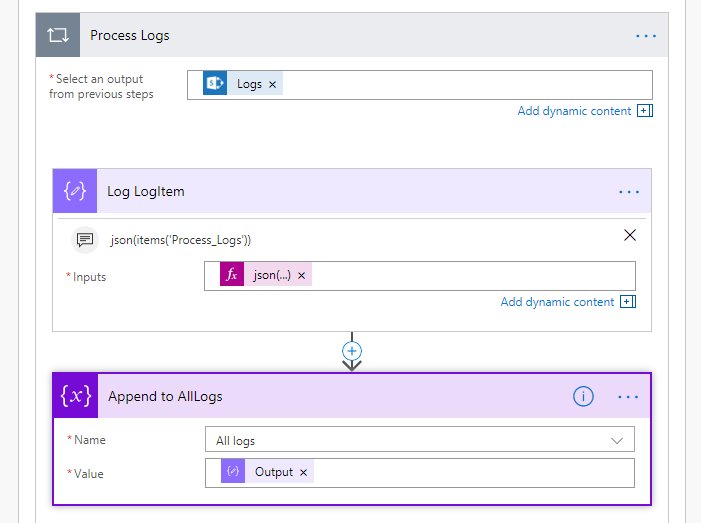Click the Compose icon on Log LogItem
Image resolution: width=701 pixels, height=523 pixels.
click(x=75, y=191)
